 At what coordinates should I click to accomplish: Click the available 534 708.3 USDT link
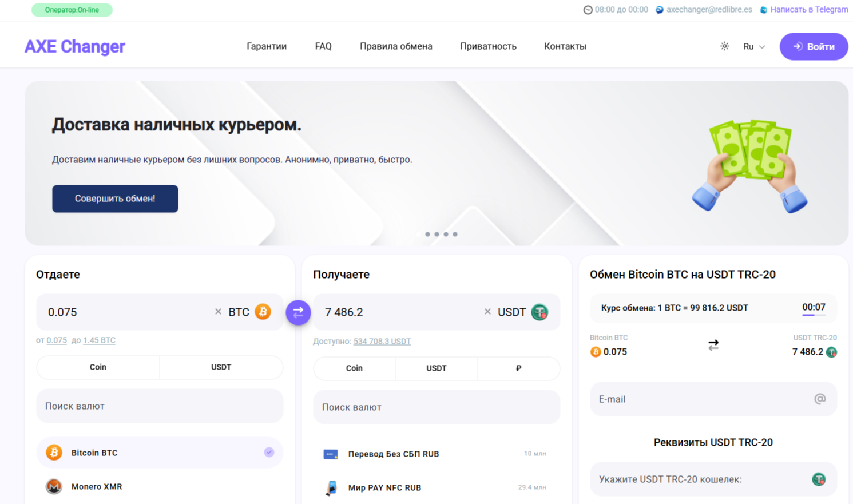382,342
